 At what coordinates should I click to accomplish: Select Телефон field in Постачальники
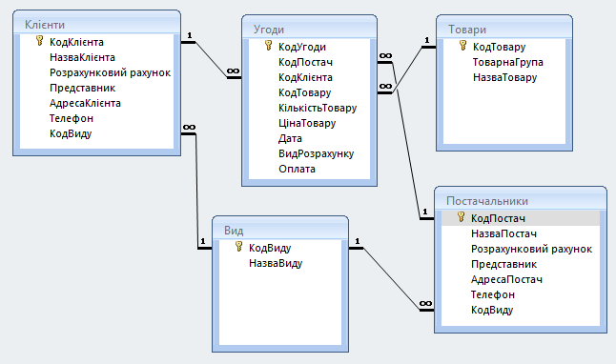click(493, 294)
